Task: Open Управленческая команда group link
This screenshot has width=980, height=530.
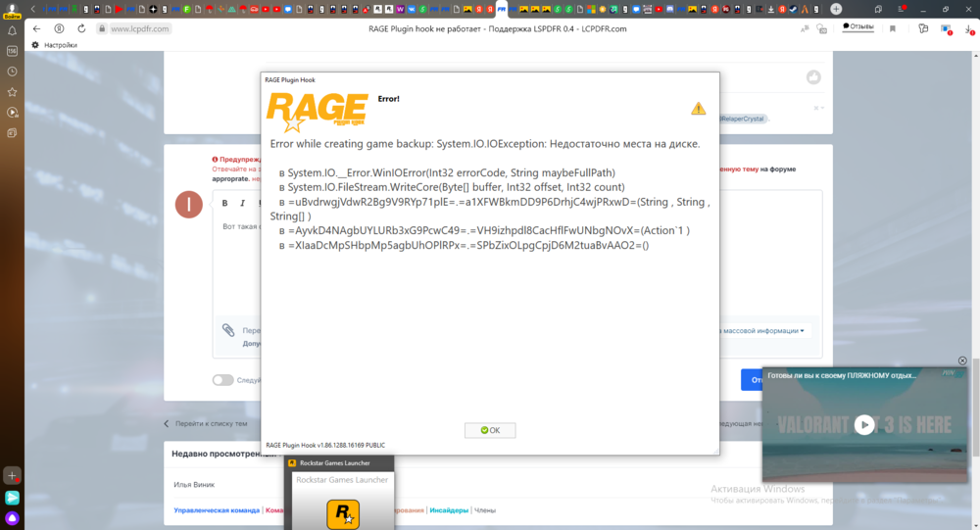Action: (217, 510)
